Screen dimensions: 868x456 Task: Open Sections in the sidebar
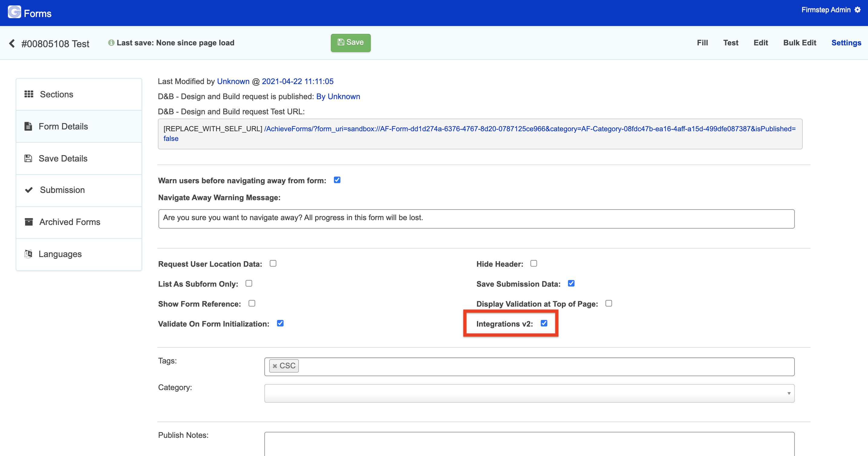[x=79, y=94]
